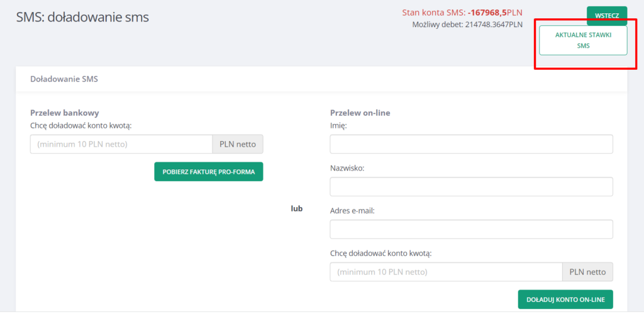Screen dimensions: 644x314
Task: Focus the Przelew bankowy amount field
Action: point(121,144)
